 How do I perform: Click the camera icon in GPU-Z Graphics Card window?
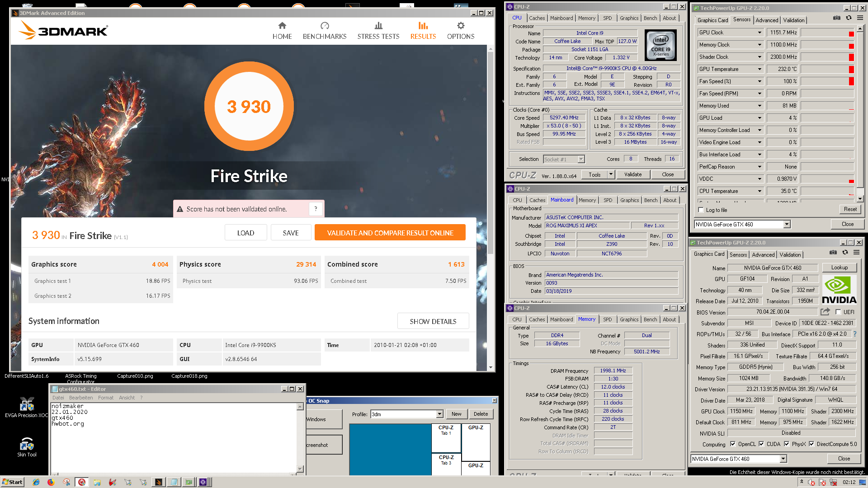pyautogui.click(x=833, y=253)
